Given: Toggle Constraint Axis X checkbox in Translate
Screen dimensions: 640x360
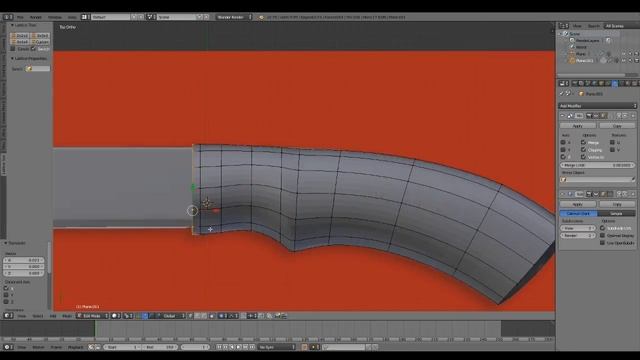Looking at the screenshot, I should click(6, 288).
